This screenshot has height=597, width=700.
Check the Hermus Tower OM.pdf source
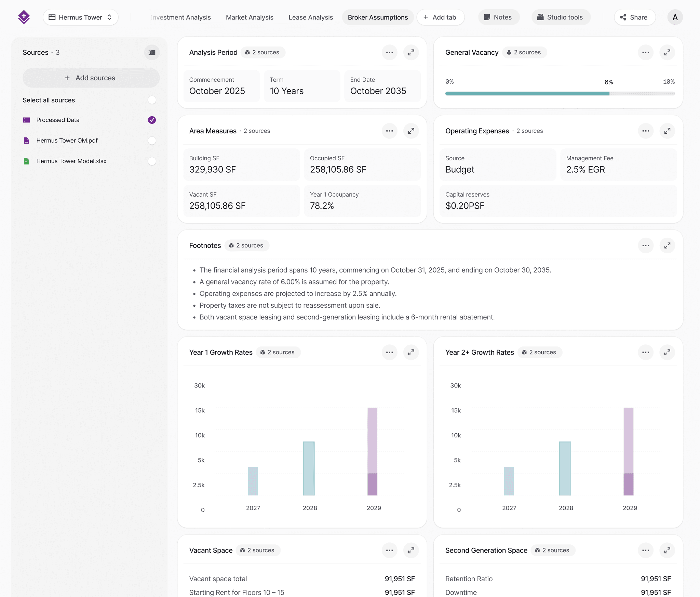pos(152,140)
